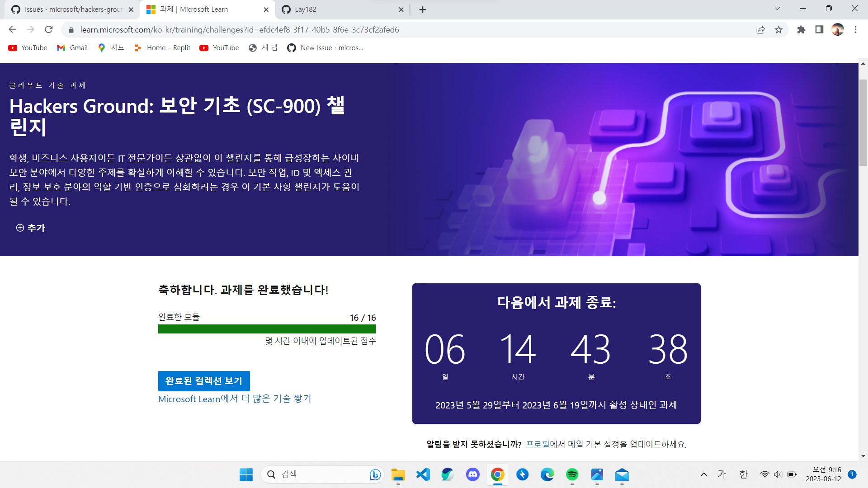Toggle the Chrome side panel

pos(818,29)
